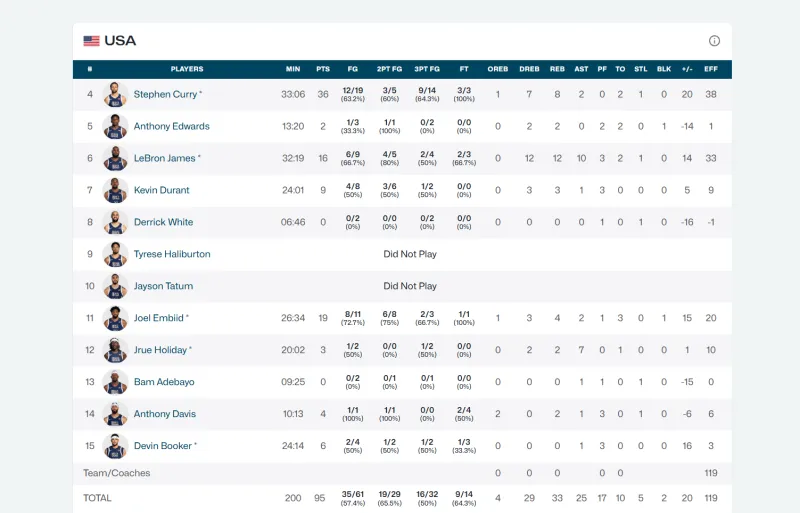Image resolution: width=800 pixels, height=513 pixels.
Task: Open Jrue Holiday's name link
Action: tap(159, 350)
